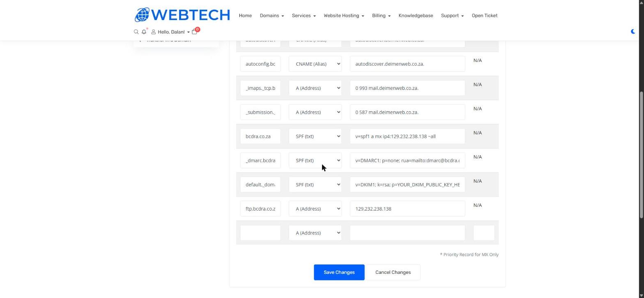This screenshot has height=298, width=644.
Task: Click the _imaps._tcp host name field
Action: pos(260,88)
